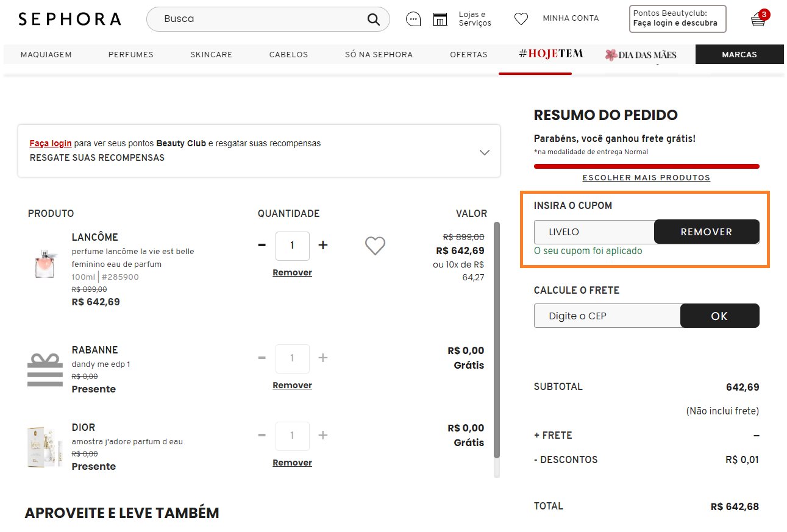Viewport: 787px width, 532px height.
Task: Add the Lancôme perfume to favorites with the heart
Action: pyautogui.click(x=375, y=246)
